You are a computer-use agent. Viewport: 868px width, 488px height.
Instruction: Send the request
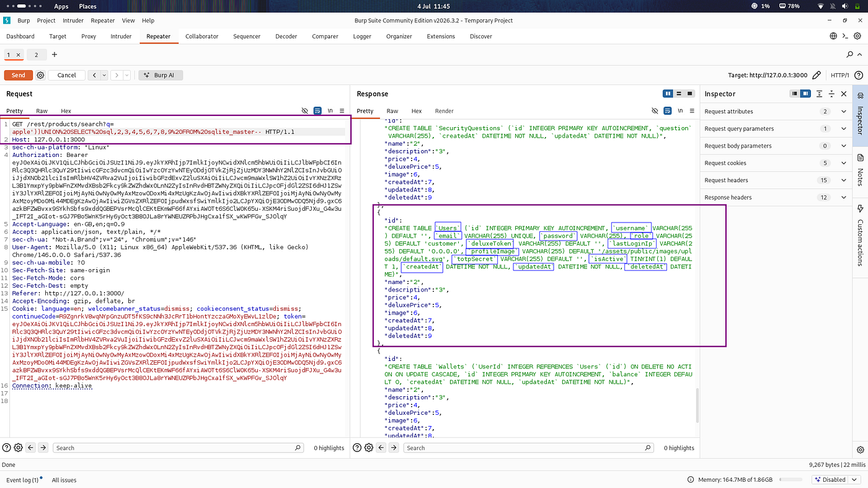tap(19, 75)
